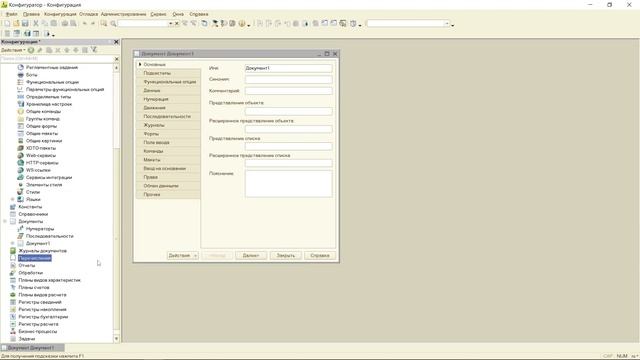This screenshot has width=640, height=360.
Task: Click the configuration tree scroll-down arrow
Action: [x=116, y=338]
